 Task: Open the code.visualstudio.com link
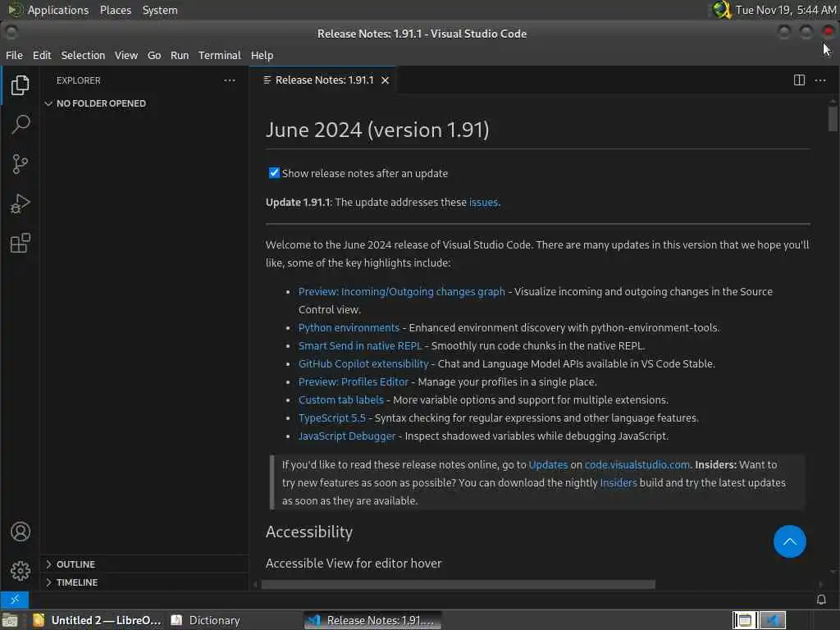637,464
